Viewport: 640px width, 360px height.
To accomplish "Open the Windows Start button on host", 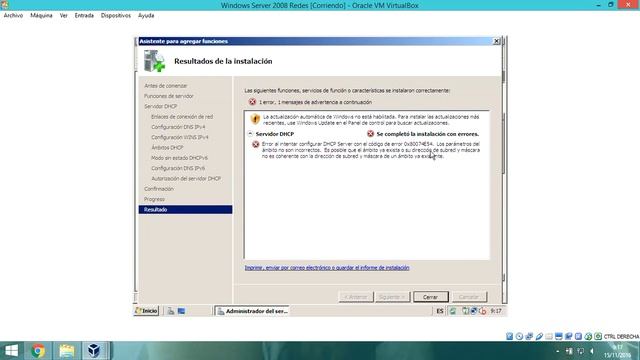I will (11, 351).
